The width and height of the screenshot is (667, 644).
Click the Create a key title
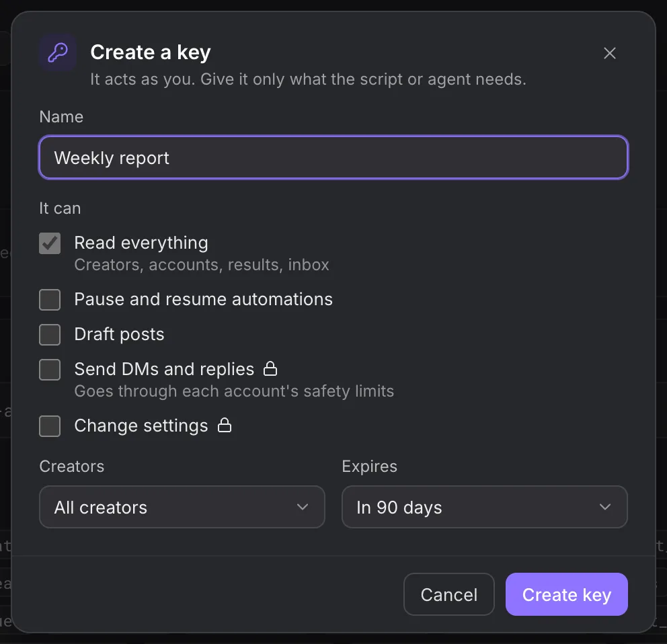(x=151, y=52)
